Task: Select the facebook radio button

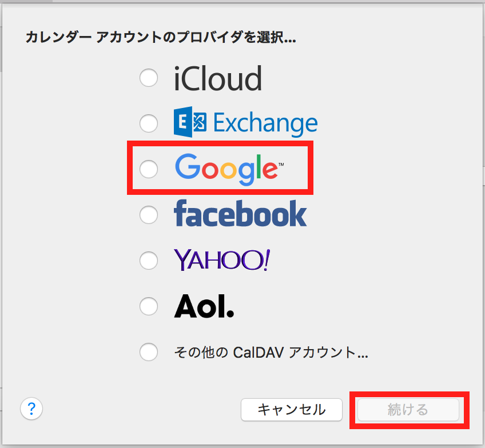Action: coord(149,215)
